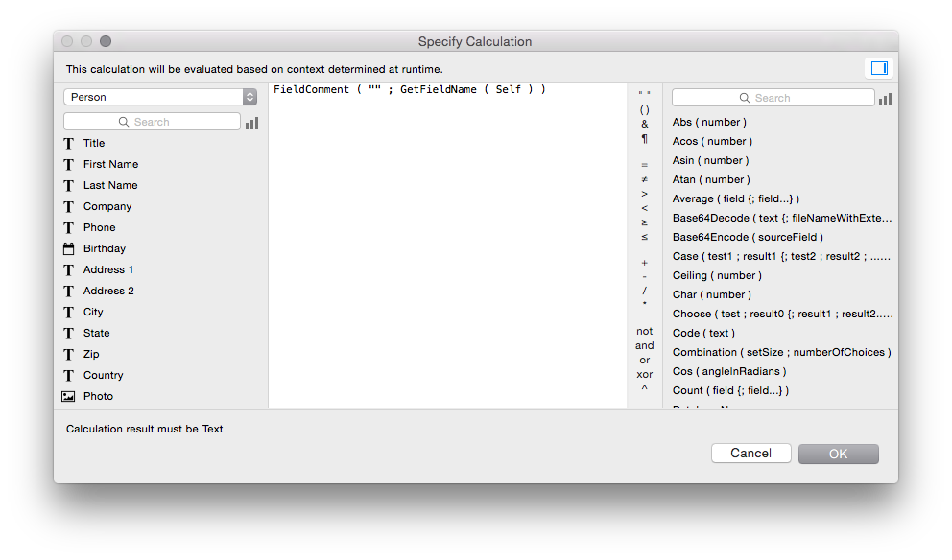Select the First Name field
The width and height of the screenshot is (952, 560).
(110, 164)
